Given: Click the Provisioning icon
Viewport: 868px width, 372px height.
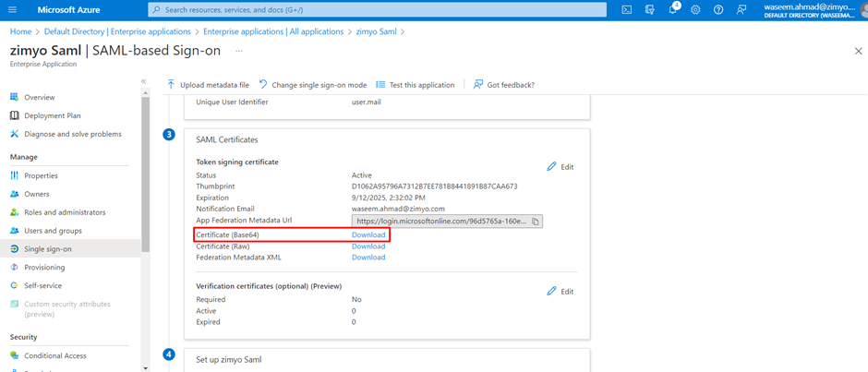Looking at the screenshot, I should click(15, 268).
